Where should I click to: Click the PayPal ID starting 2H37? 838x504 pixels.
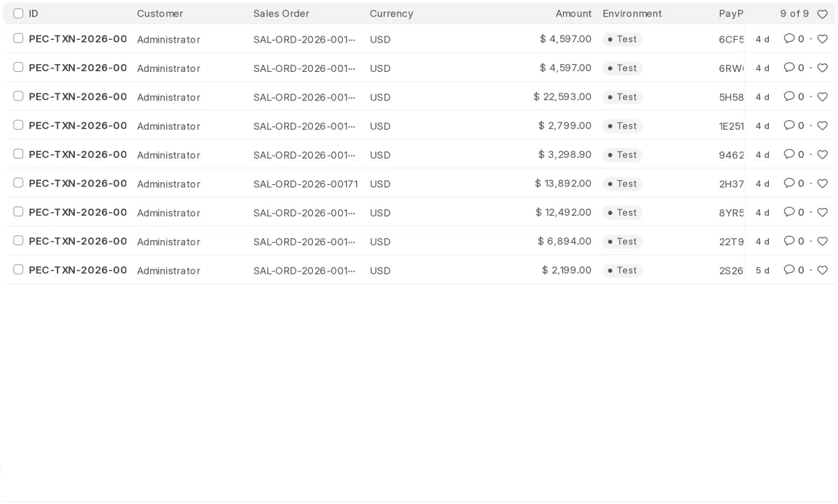coord(731,184)
